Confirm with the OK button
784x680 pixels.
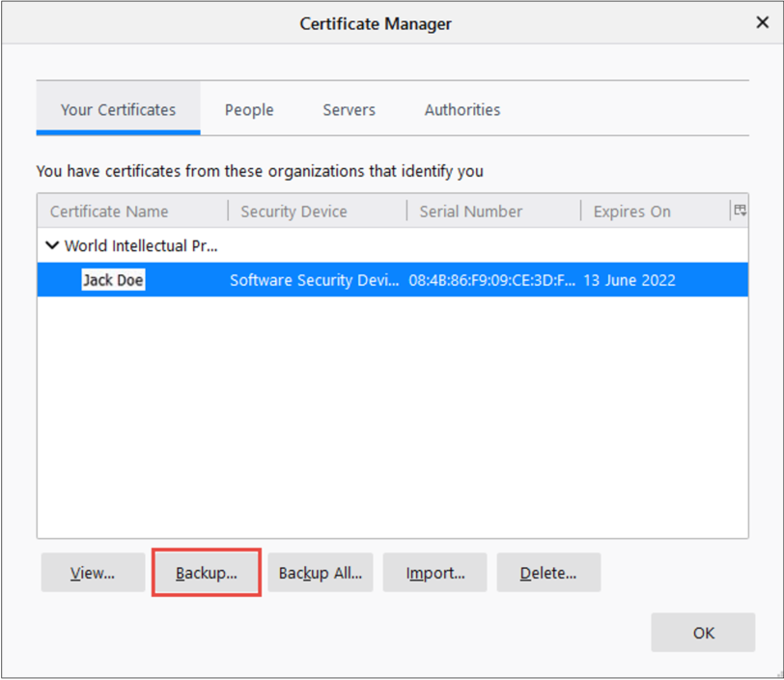[x=703, y=633]
